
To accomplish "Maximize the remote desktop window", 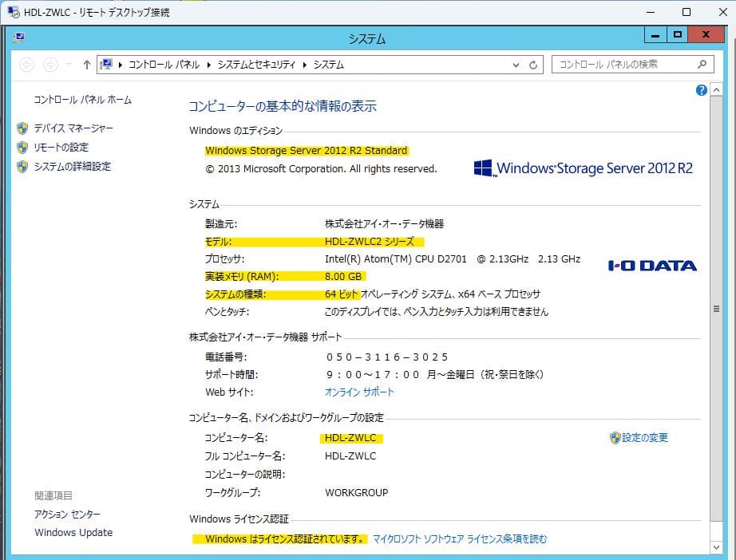I will pyautogui.click(x=687, y=12).
